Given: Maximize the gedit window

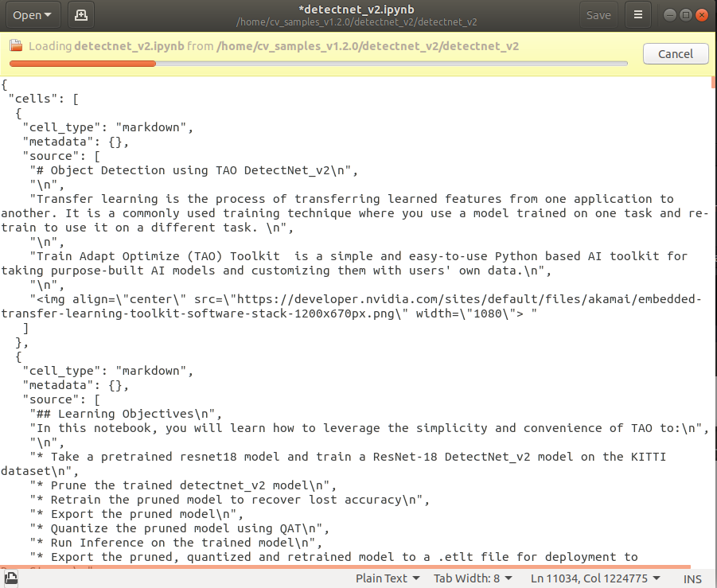Looking at the screenshot, I should (685, 15).
